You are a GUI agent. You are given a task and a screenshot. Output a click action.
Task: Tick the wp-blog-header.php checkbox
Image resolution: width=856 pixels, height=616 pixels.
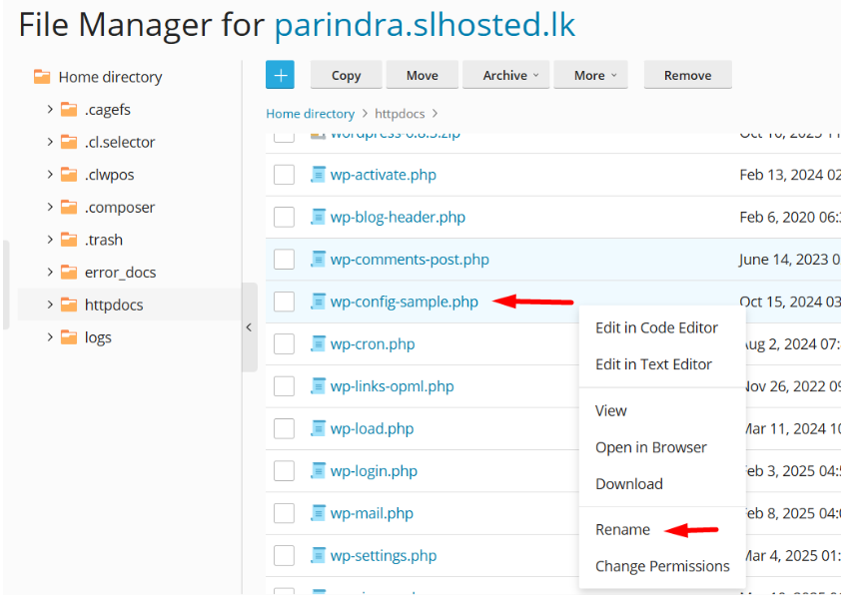[285, 217]
